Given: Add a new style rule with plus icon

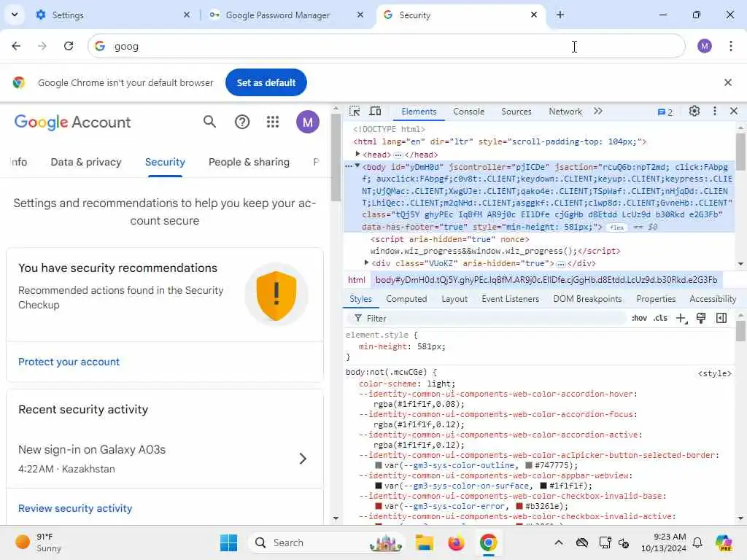Looking at the screenshot, I should tap(681, 318).
